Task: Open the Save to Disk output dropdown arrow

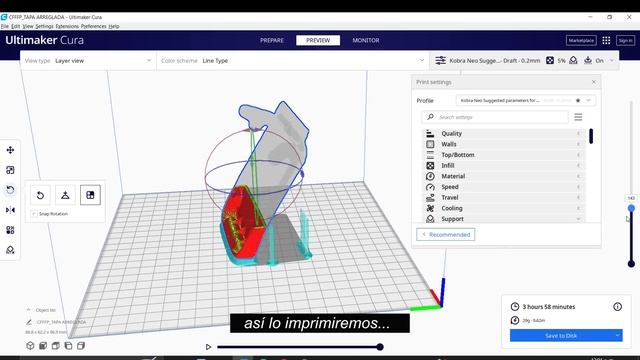Action: pos(618,336)
